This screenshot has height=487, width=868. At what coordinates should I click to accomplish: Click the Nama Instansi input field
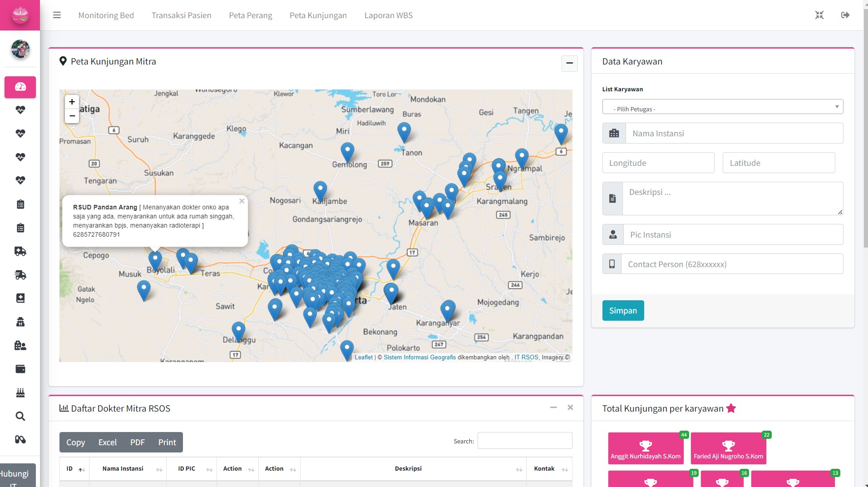tap(734, 134)
